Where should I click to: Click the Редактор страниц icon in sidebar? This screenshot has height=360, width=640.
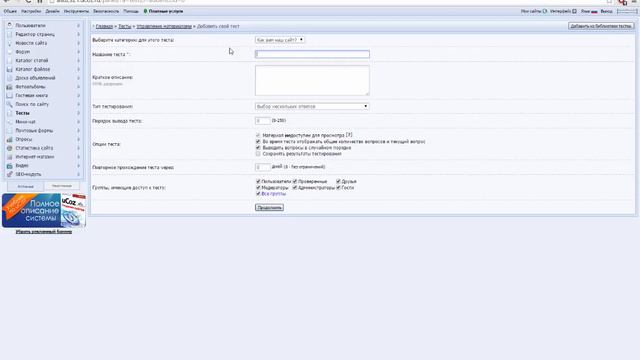point(9,34)
